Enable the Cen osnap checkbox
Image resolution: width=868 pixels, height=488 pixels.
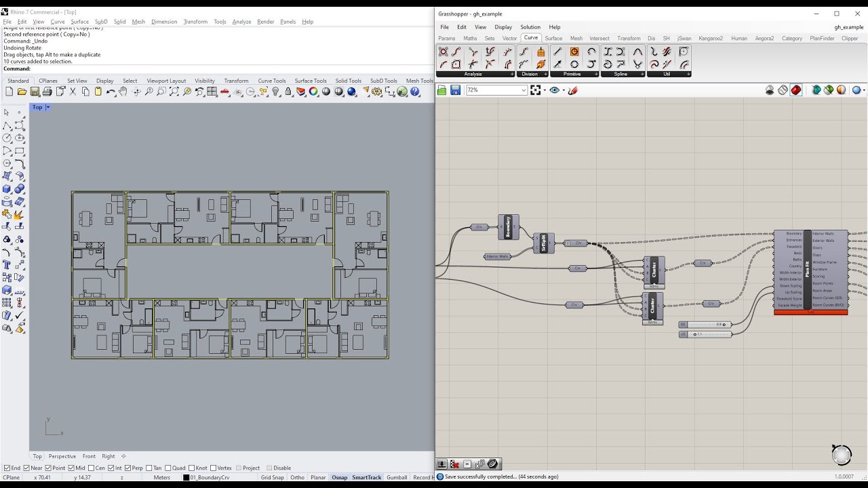[91, 468]
